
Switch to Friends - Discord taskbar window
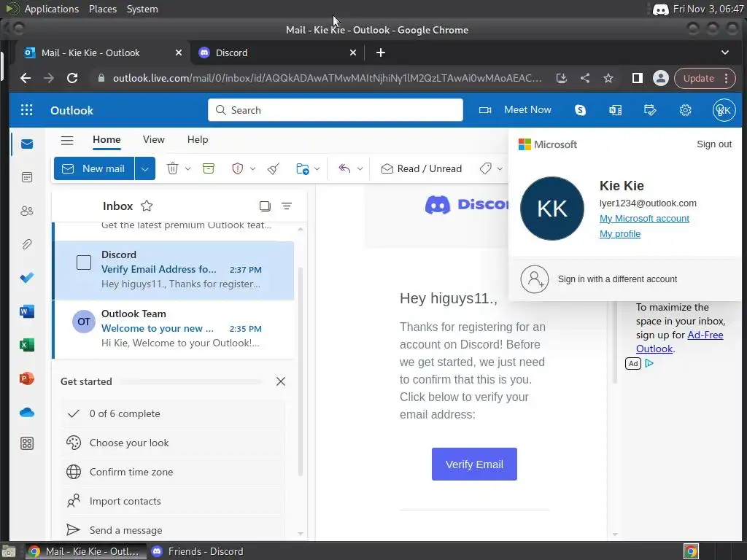(x=198, y=551)
